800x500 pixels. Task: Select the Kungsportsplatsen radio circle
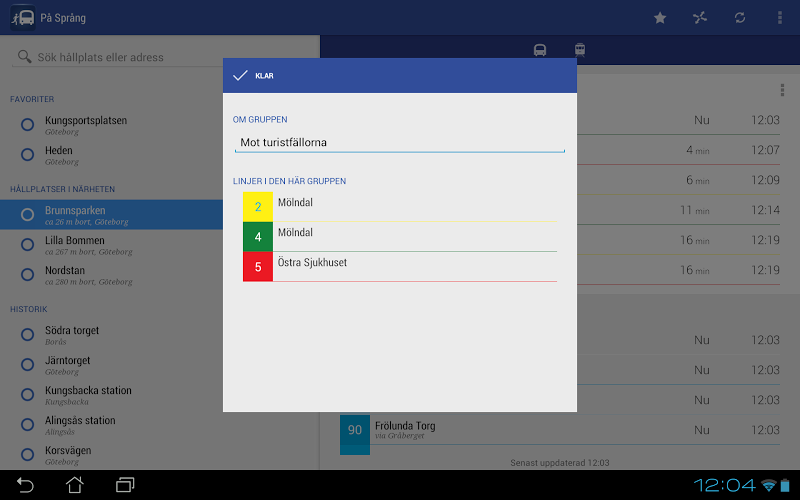coord(28,124)
